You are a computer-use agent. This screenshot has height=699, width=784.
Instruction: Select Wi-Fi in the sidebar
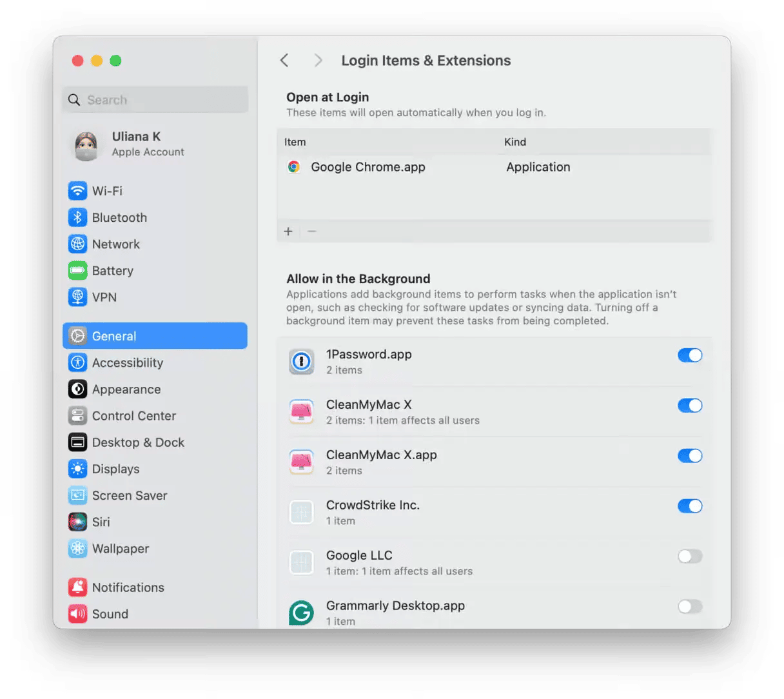[155, 191]
